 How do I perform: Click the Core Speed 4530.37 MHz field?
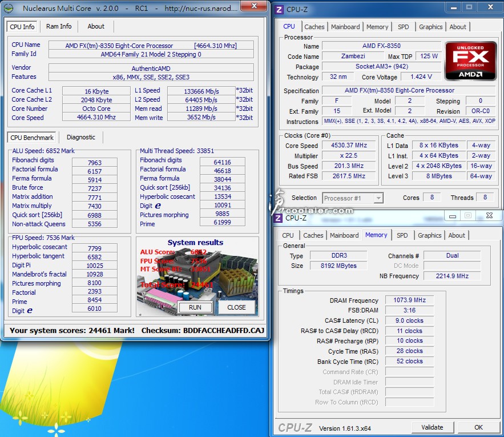[349, 146]
